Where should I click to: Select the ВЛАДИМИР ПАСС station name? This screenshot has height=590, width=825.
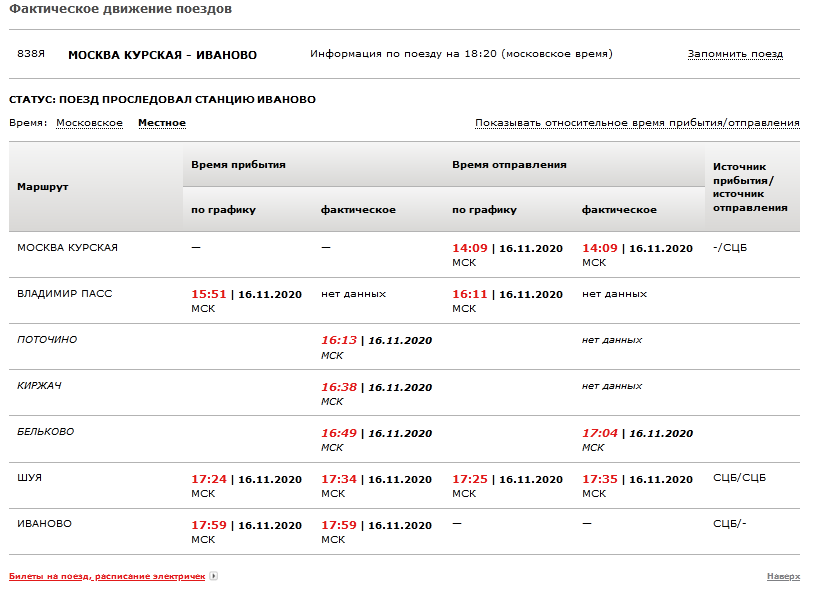(65, 294)
